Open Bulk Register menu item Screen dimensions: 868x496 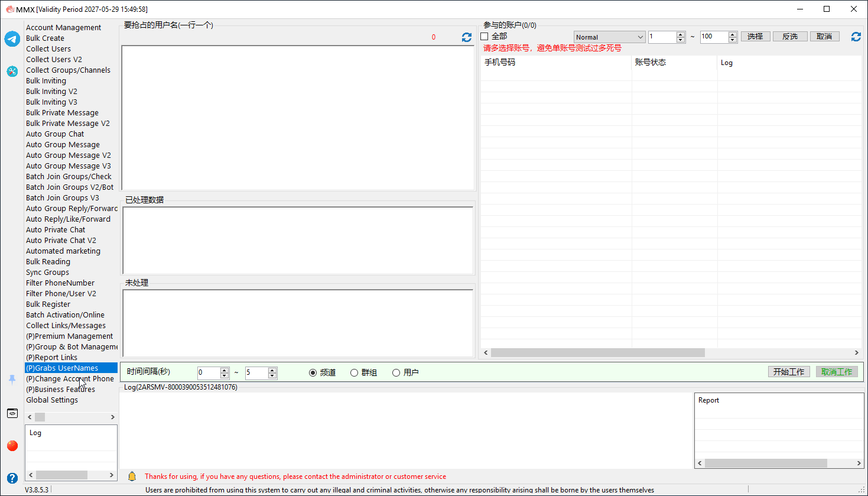tap(48, 304)
